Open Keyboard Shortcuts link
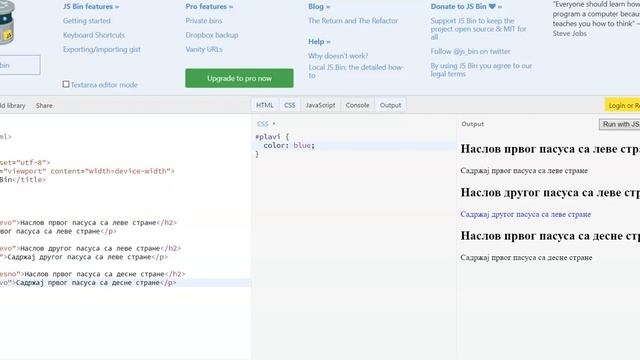 tap(94, 35)
